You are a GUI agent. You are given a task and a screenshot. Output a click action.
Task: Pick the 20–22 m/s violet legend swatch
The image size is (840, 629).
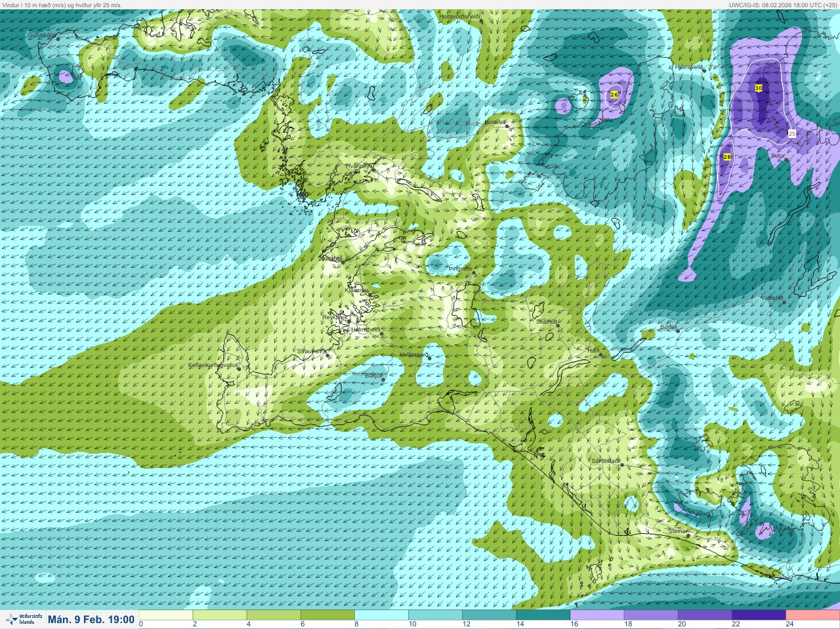pos(704,615)
